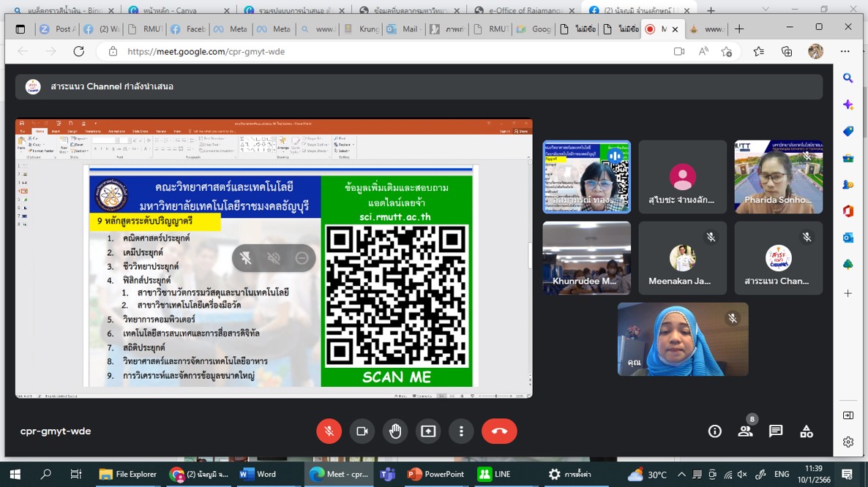Viewport: 868px width, 487px height.
Task: Click the camera permission icon in address bar
Action: 678,51
